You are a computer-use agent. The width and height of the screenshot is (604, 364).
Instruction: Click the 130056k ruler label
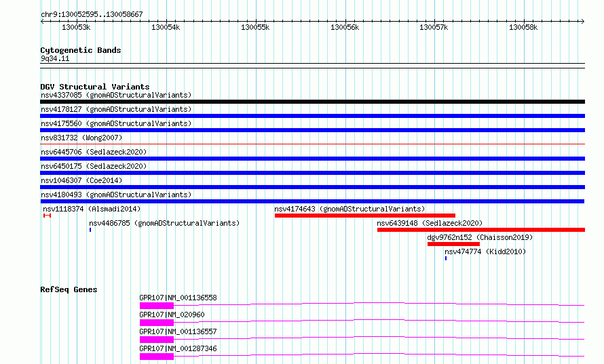click(345, 27)
